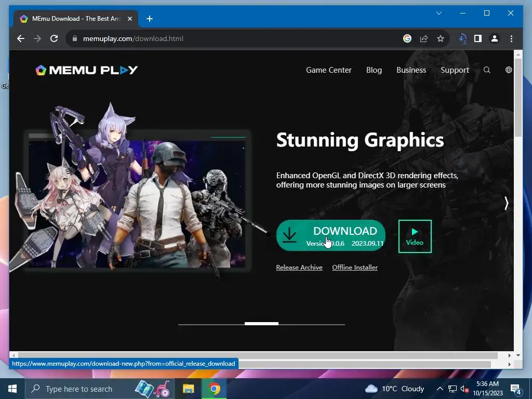Click the Type here to search box
The height and width of the screenshot is (399, 532).
79,389
